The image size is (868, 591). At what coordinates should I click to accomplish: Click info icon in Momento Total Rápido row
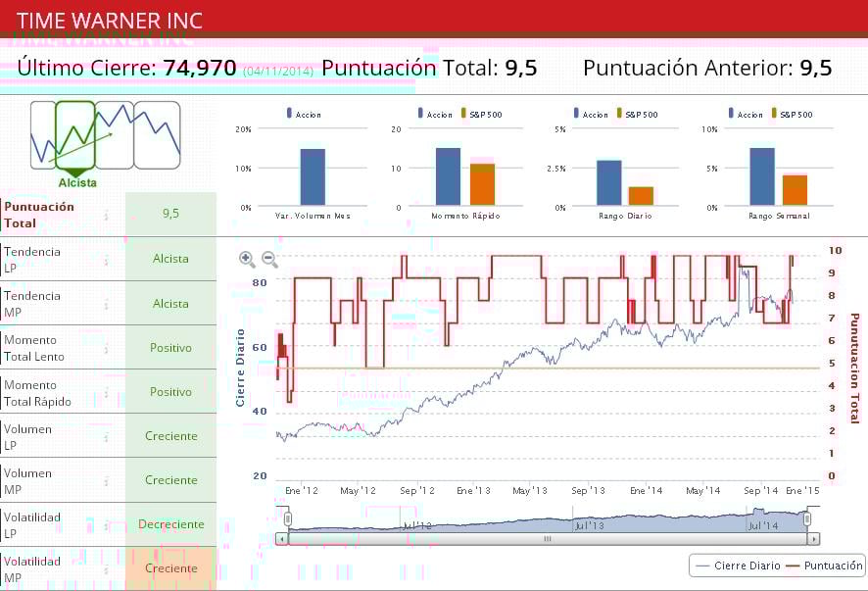[x=106, y=393]
